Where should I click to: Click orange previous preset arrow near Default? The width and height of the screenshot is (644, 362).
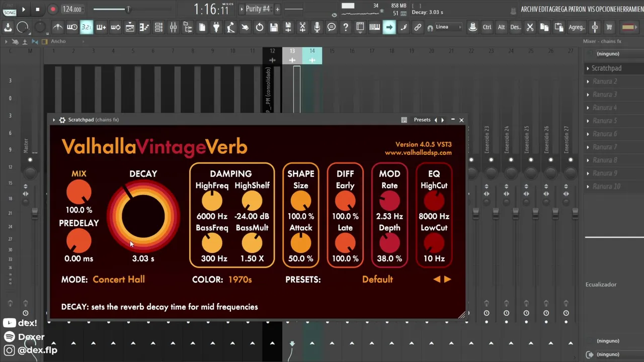(437, 280)
